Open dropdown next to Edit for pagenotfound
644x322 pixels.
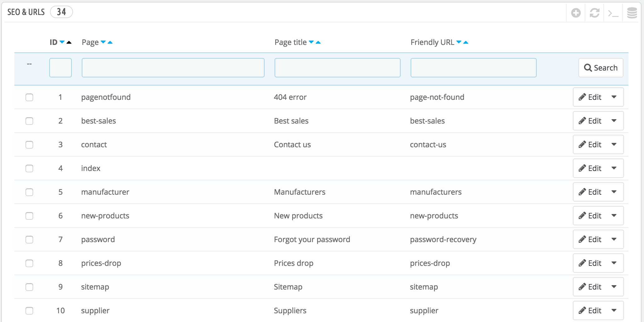pos(614,97)
